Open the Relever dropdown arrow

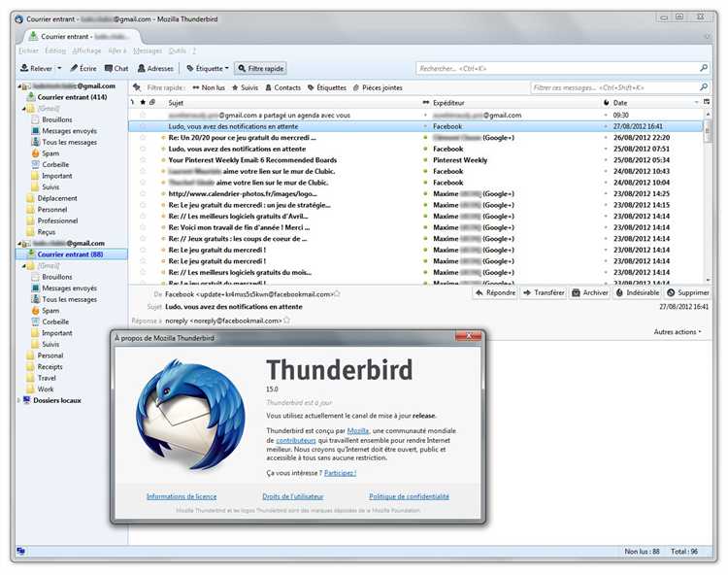pyautogui.click(x=59, y=68)
